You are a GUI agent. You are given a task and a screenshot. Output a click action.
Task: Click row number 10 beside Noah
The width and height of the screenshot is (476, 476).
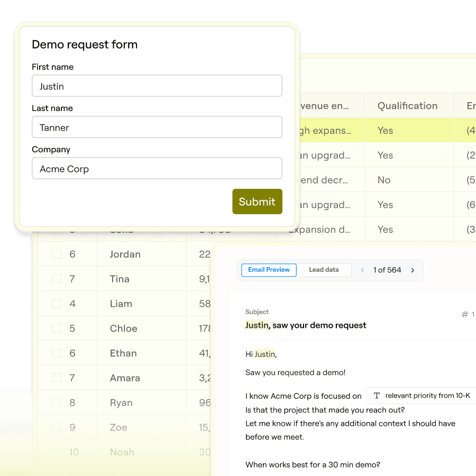coord(74,452)
